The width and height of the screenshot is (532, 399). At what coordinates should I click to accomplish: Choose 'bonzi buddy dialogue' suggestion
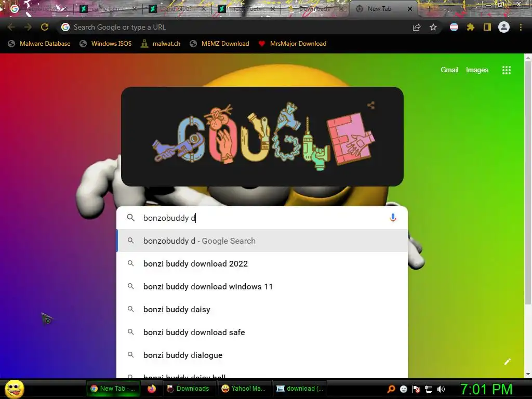tap(262, 355)
